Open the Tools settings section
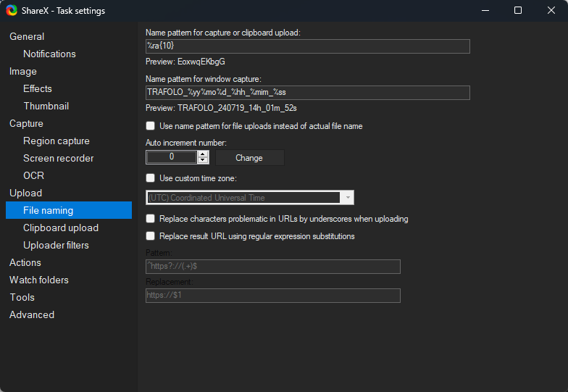The height and width of the screenshot is (392, 568). coord(22,297)
